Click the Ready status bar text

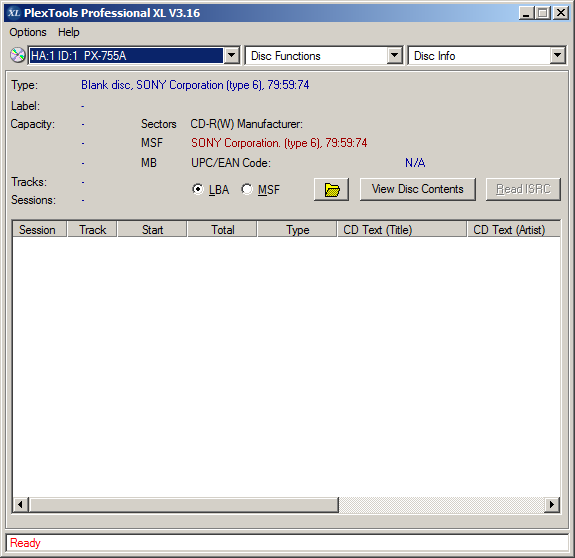coord(25,543)
